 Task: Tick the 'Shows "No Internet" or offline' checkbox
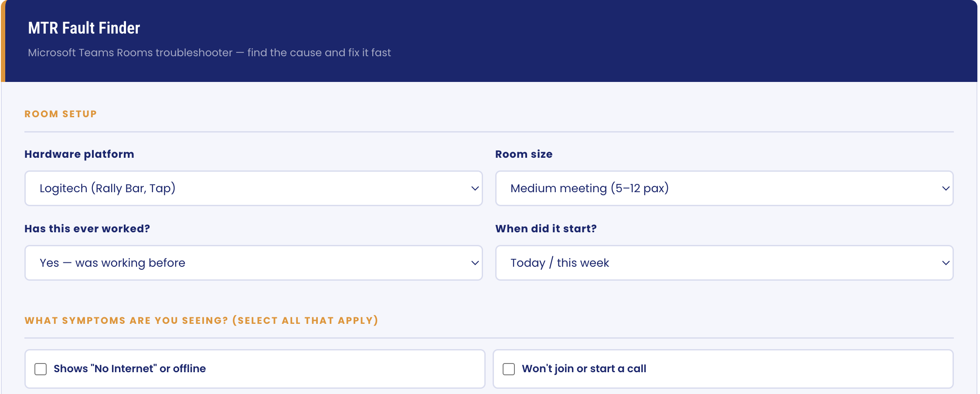pos(41,369)
